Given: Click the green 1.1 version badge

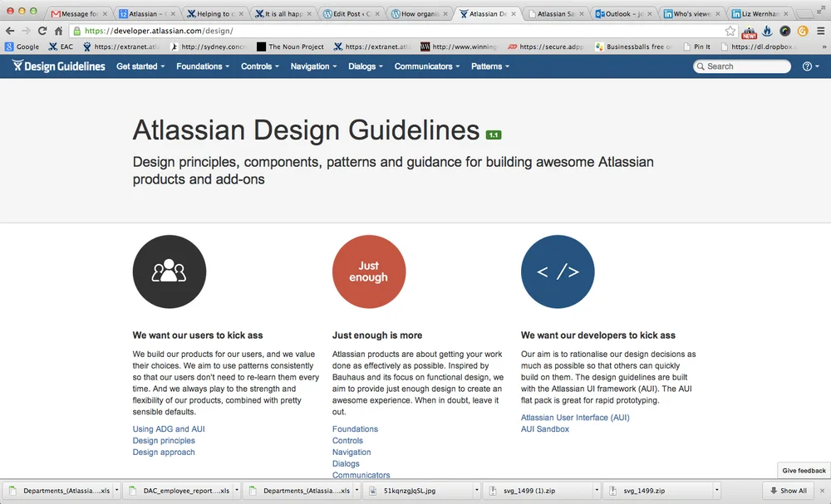Looking at the screenshot, I should click(x=494, y=135).
